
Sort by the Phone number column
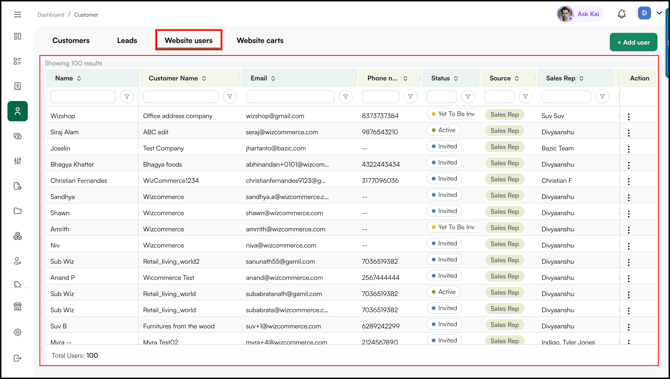coord(405,79)
